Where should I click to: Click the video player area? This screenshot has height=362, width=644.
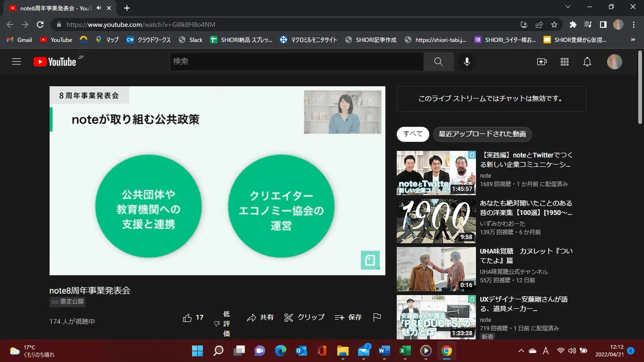[217, 181]
